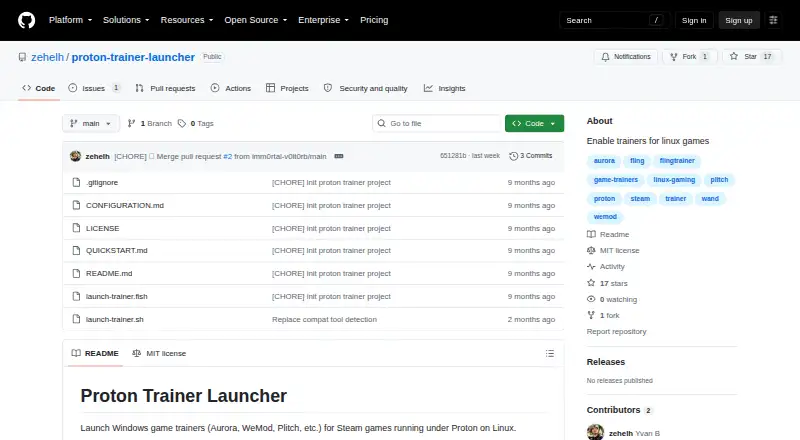Open the launch-trainer.fish file
The image size is (800, 440).
pyautogui.click(x=116, y=296)
